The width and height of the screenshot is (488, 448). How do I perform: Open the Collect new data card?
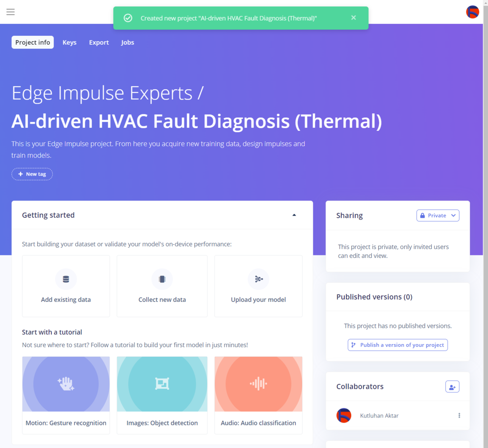[162, 286]
